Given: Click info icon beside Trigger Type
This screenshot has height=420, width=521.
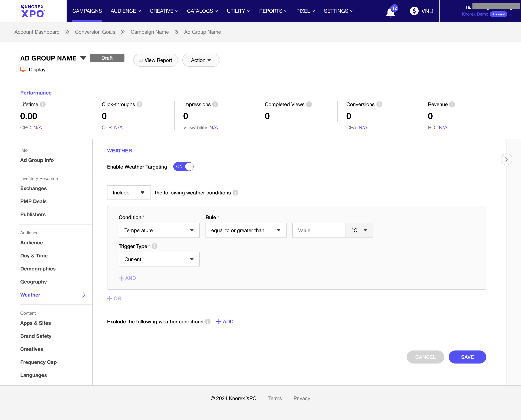Looking at the screenshot, I should click(154, 246).
